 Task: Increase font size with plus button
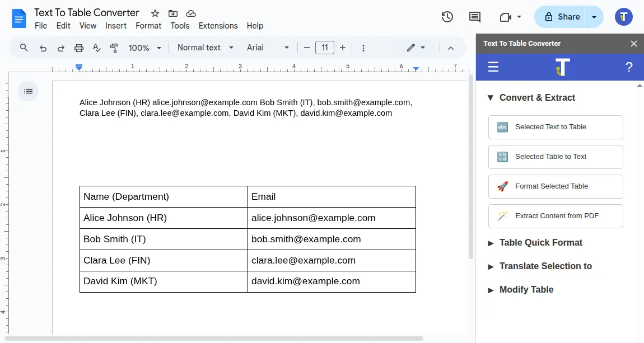pyautogui.click(x=343, y=48)
